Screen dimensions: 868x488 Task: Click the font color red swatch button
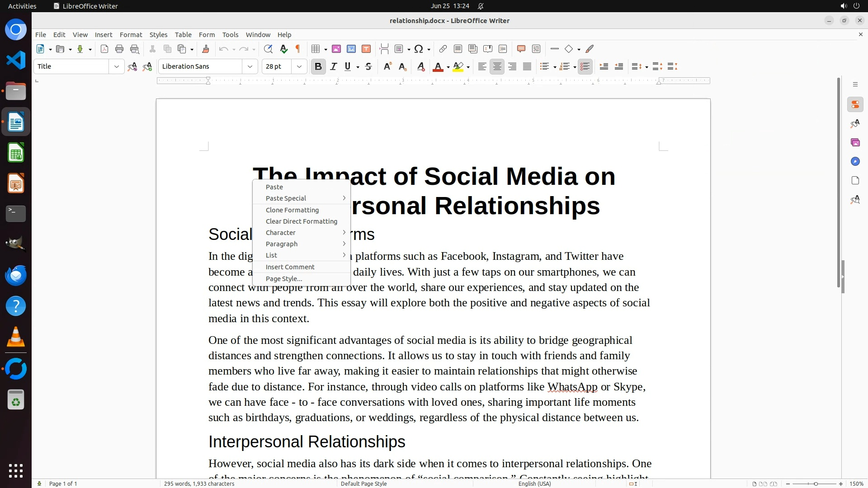point(438,67)
